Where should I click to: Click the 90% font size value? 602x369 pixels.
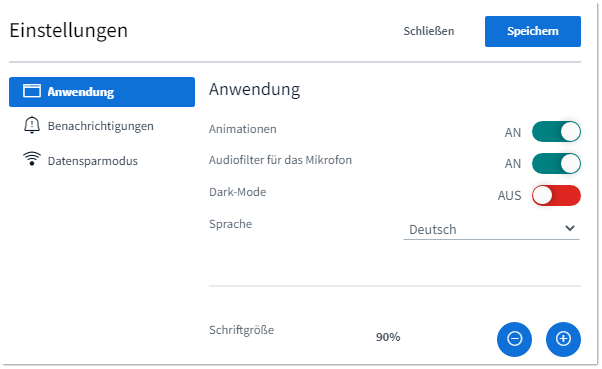tap(388, 337)
